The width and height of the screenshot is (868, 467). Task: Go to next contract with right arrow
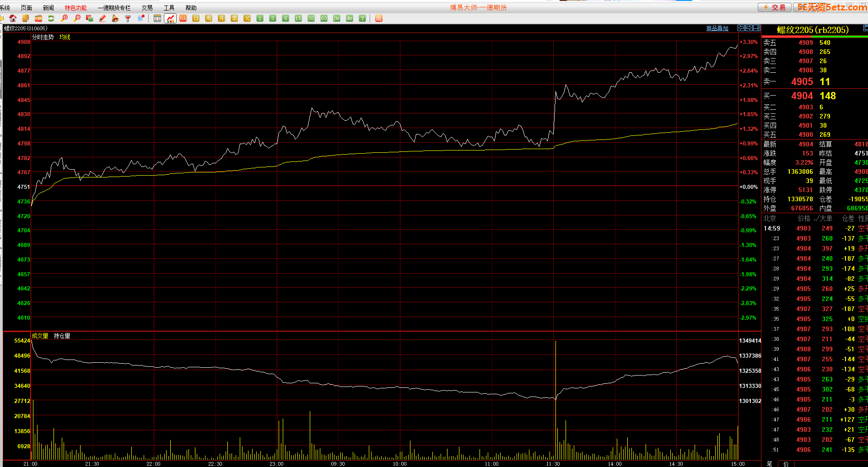749,28
